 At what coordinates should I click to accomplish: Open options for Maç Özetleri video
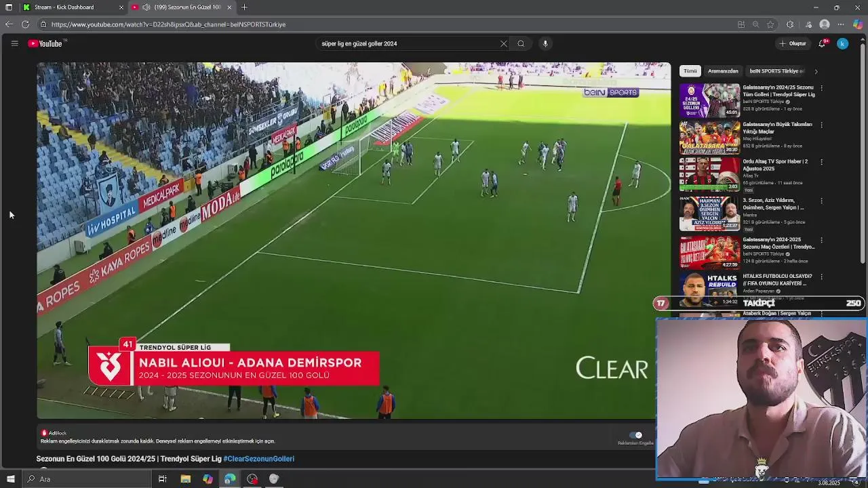(821, 240)
